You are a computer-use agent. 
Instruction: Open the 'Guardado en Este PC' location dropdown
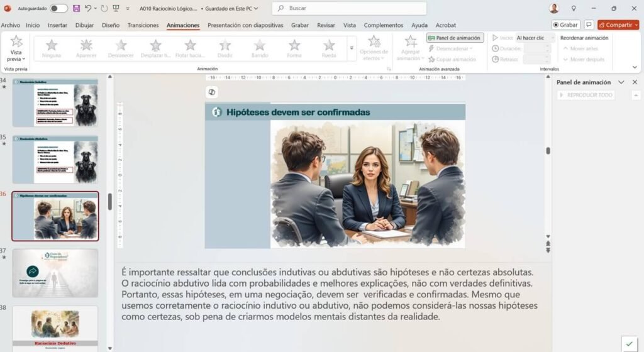(231, 8)
